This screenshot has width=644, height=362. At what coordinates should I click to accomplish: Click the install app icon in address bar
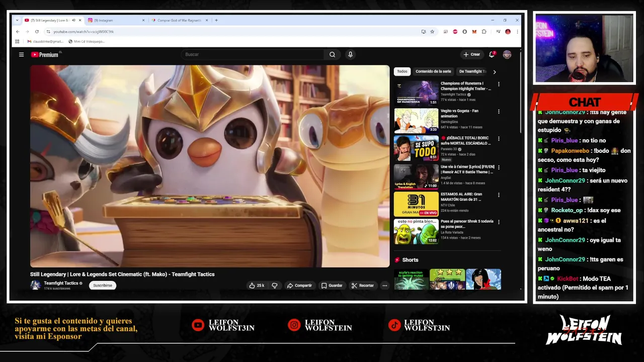point(423,32)
